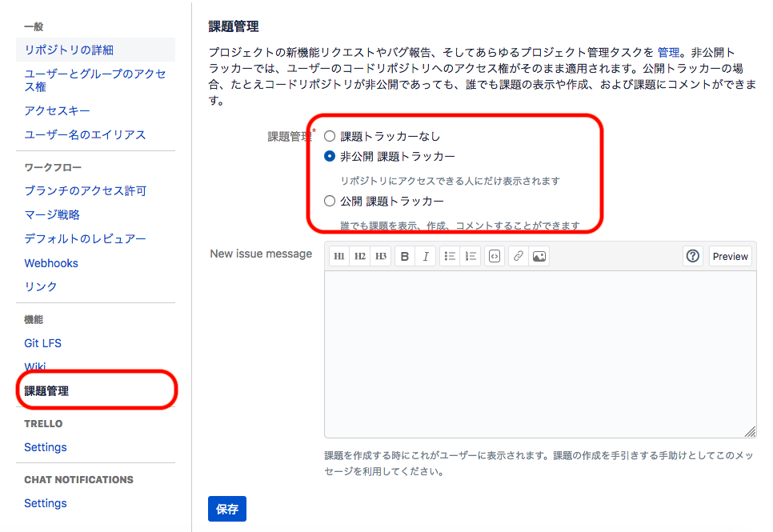Toggle bold formatting in the editor toolbar
This screenshot has height=532, width=773.
pos(407,256)
